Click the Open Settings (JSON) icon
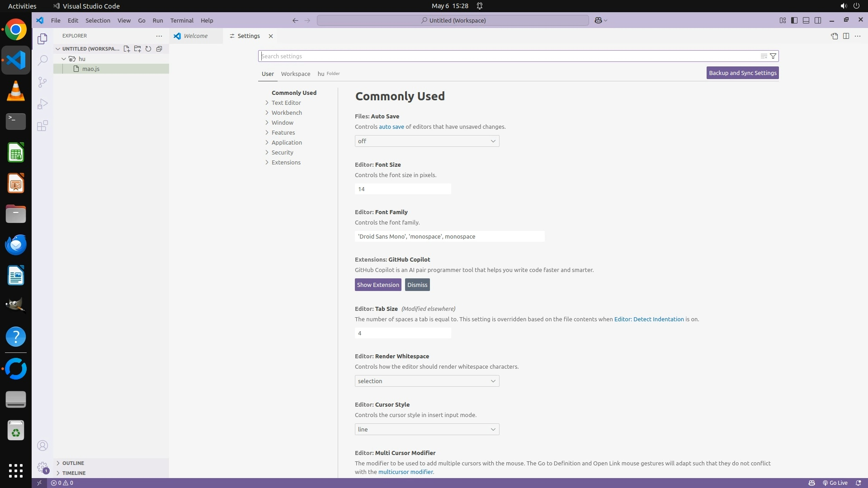The image size is (868, 488). [x=834, y=36]
